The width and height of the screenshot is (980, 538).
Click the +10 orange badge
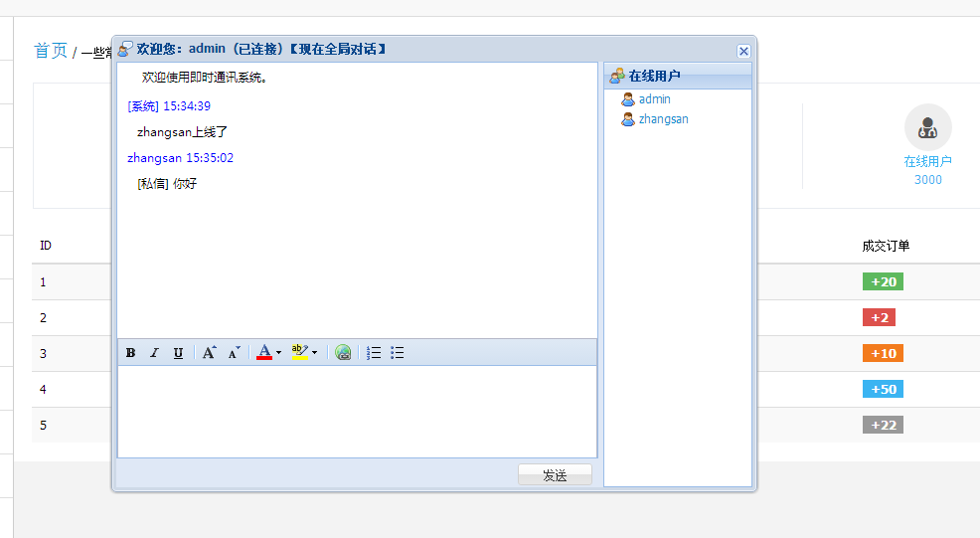coord(884,353)
